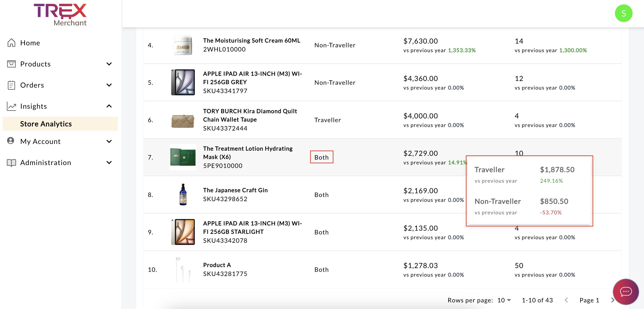The height and width of the screenshot is (309, 644).
Task: Click the 249.16% tooltip figure
Action: [551, 181]
